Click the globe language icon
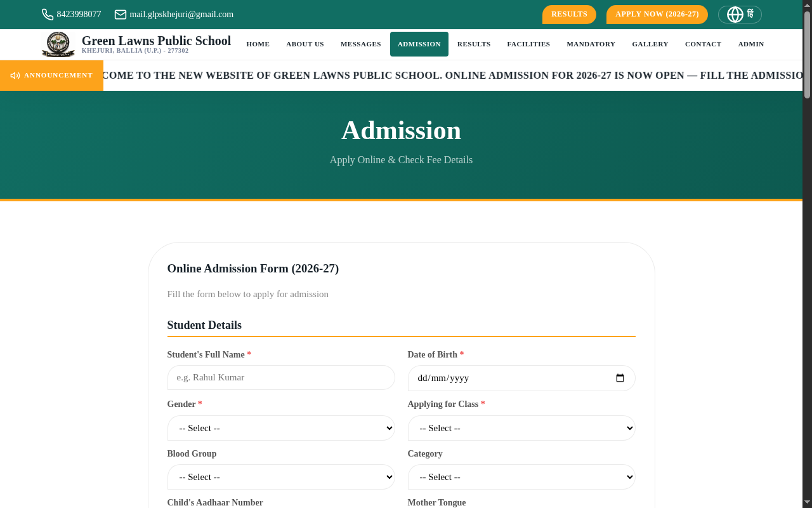Image resolution: width=812 pixels, height=508 pixels. click(735, 15)
